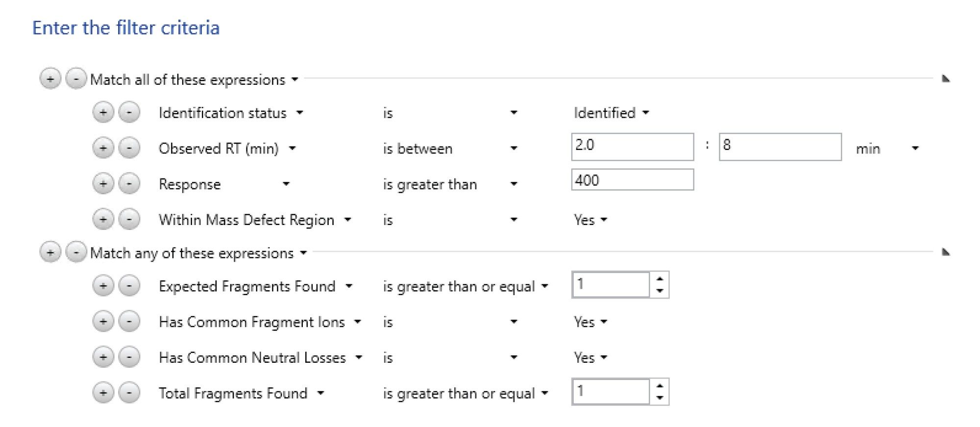The image size is (980, 427).
Task: Add expression after Identification status row
Action: tap(103, 113)
